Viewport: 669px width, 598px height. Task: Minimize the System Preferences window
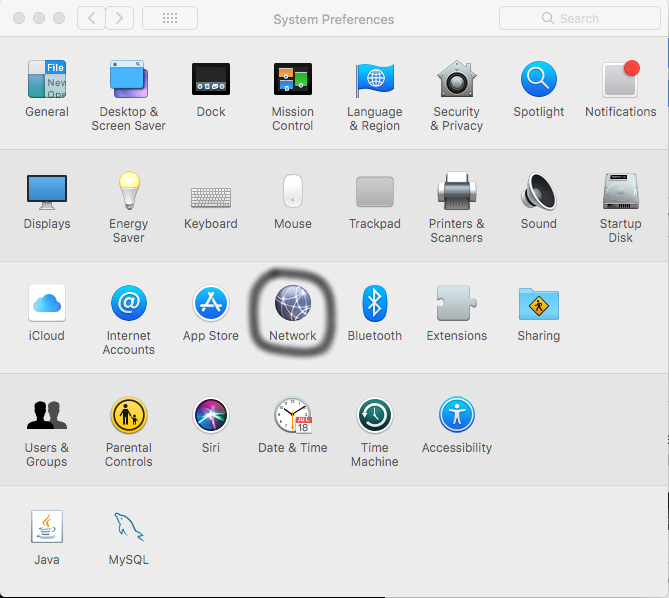39,18
